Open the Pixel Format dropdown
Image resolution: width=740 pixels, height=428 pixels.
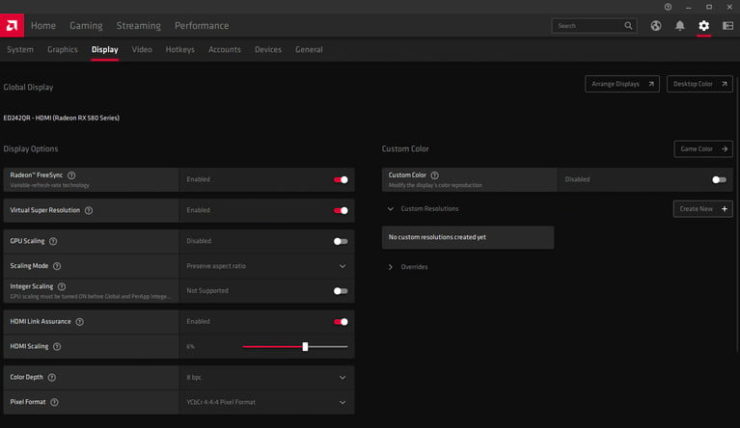267,402
